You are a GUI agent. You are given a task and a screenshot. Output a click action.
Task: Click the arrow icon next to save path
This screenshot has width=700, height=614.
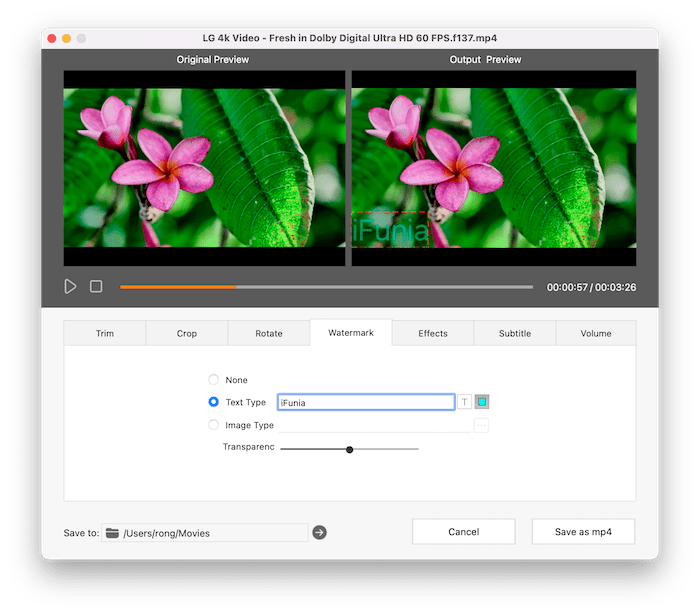[x=319, y=533]
